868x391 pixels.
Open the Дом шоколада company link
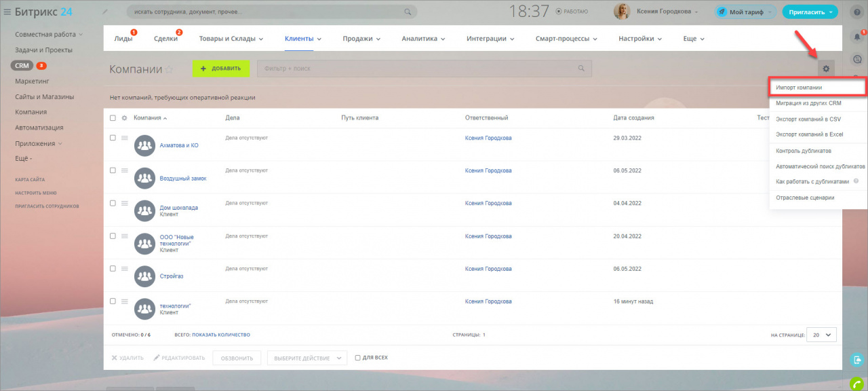(178, 207)
